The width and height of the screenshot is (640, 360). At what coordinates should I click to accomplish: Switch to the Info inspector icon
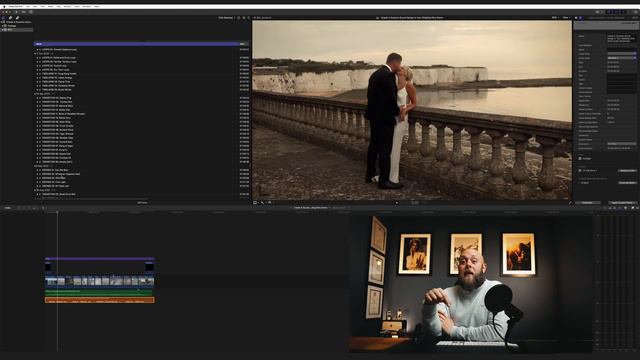[580, 18]
